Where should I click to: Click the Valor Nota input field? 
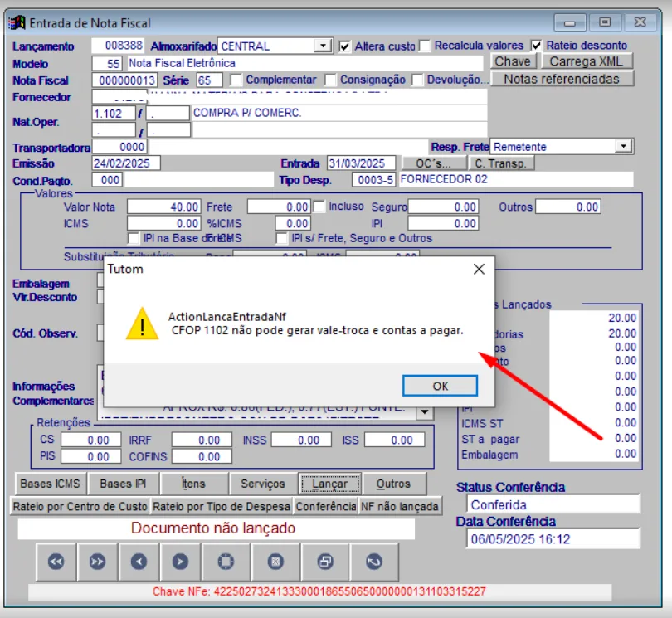(164, 207)
